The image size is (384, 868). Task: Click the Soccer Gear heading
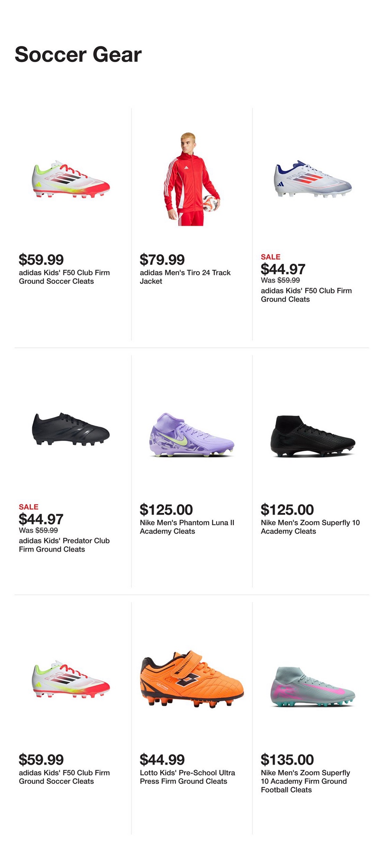click(78, 55)
